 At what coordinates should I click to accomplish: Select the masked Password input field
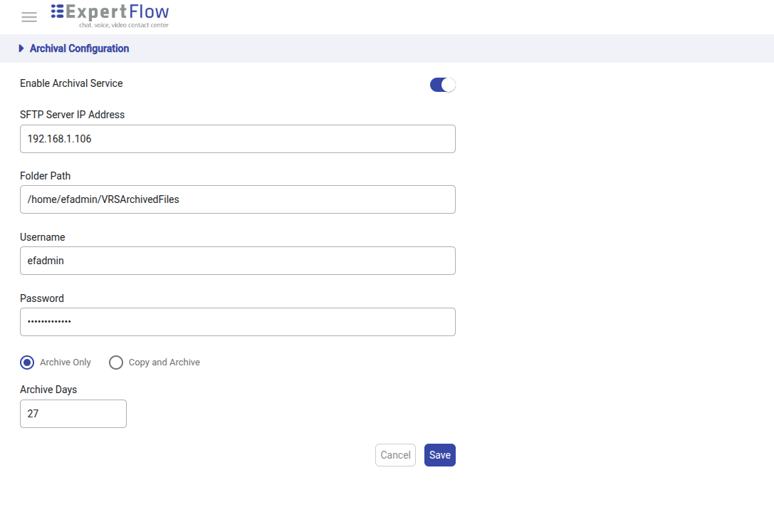click(x=237, y=322)
